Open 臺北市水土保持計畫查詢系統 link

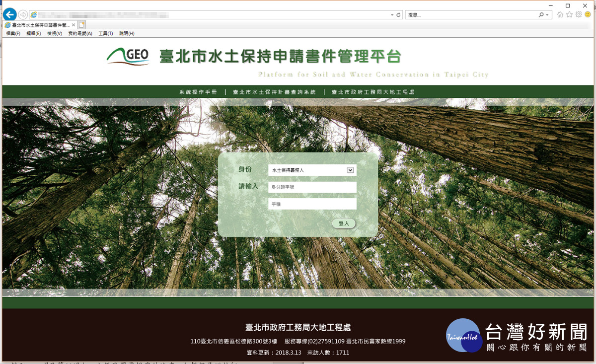[274, 92]
